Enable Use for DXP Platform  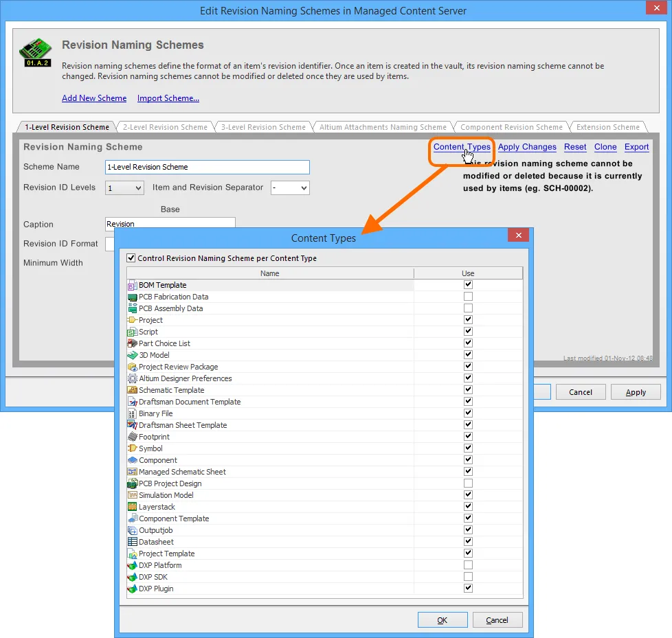coord(468,565)
